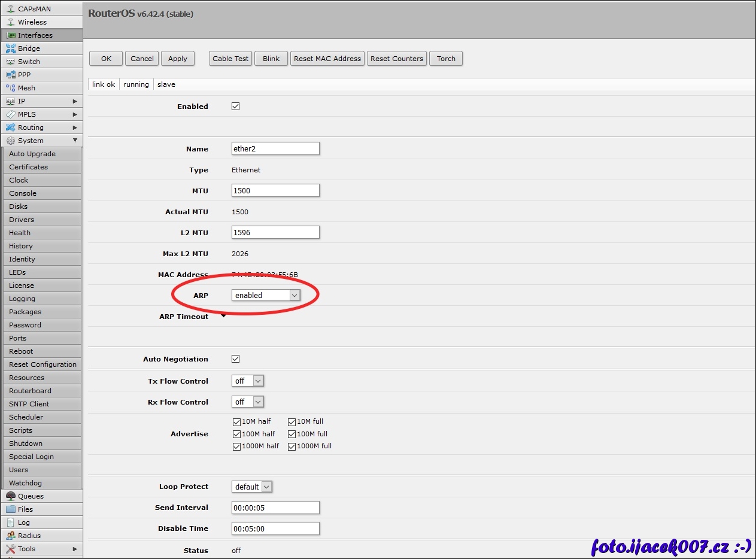Open the Scheduler menu item
Image resolution: width=756 pixels, height=559 pixels.
click(x=26, y=417)
